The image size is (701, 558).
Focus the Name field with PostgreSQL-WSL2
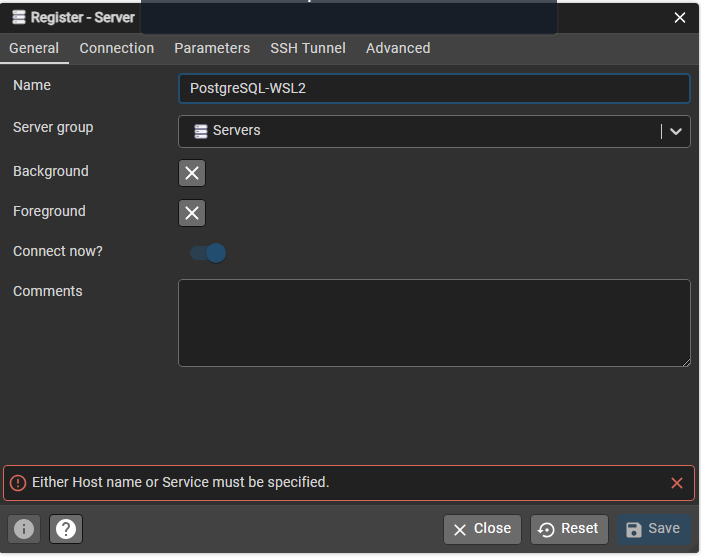coord(434,88)
